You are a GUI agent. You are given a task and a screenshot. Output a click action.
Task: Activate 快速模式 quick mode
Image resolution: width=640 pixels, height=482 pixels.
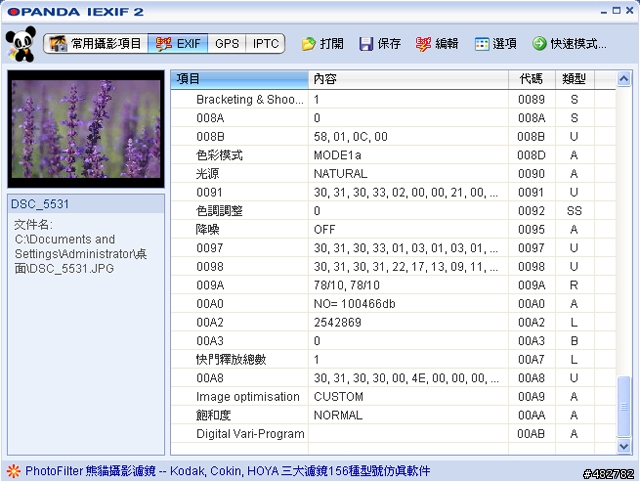(x=569, y=44)
